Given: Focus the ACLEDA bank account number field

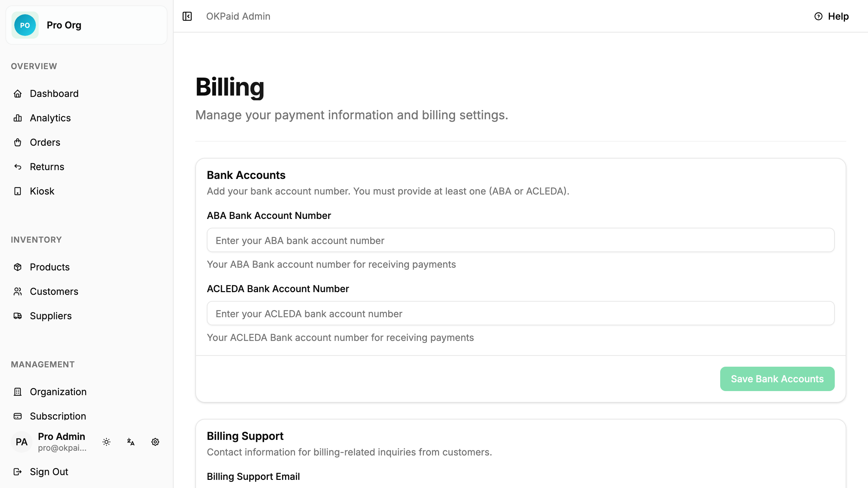Looking at the screenshot, I should pyautogui.click(x=521, y=313).
